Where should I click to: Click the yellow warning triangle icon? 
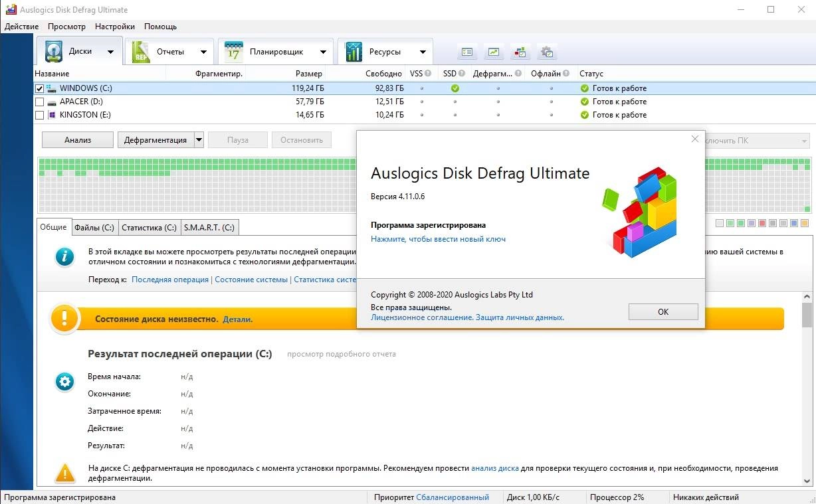[64, 473]
